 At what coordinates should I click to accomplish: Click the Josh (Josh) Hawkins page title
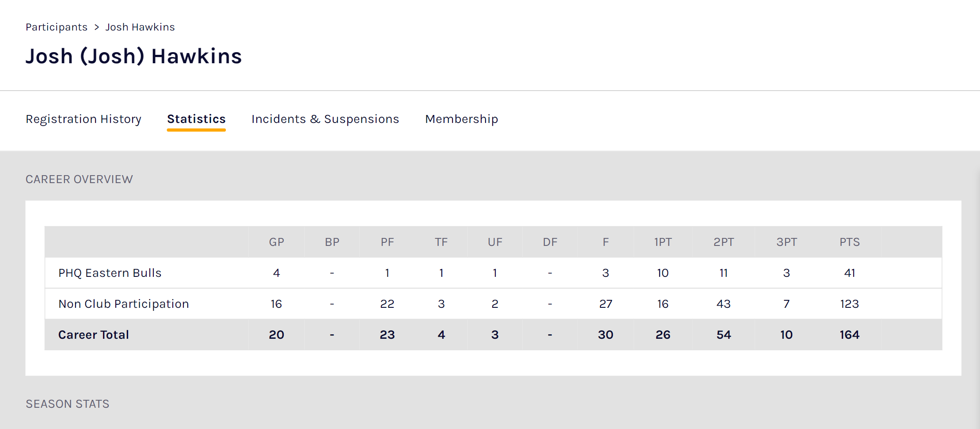point(133,56)
